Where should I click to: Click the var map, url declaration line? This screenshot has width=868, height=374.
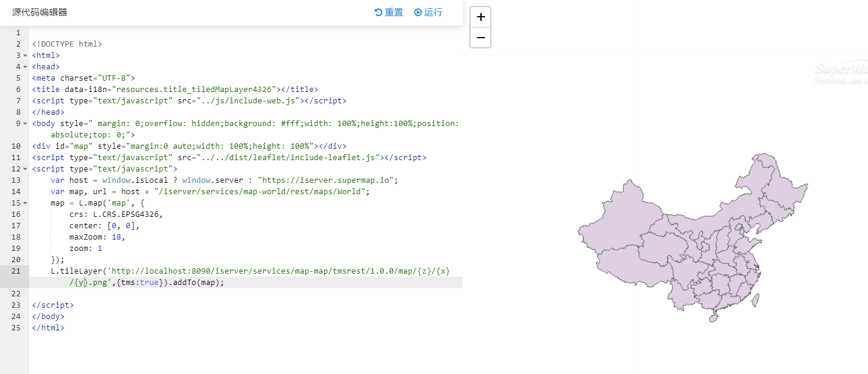tap(210, 192)
